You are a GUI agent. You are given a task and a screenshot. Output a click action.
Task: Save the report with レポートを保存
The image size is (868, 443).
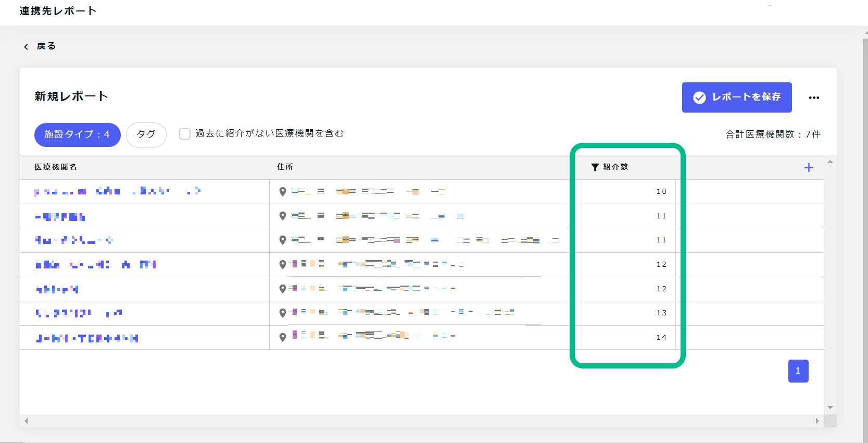pos(737,97)
